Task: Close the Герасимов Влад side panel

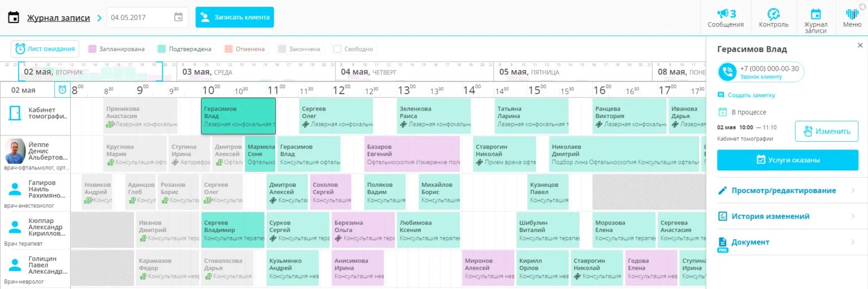Action: (x=860, y=45)
